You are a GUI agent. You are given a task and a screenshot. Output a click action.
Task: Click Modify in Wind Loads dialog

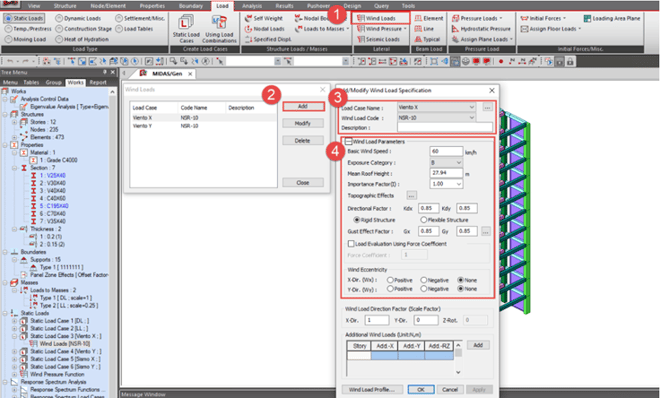click(303, 123)
